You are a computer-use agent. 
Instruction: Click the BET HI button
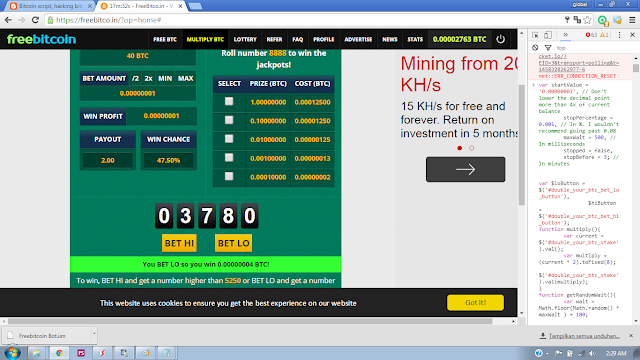[x=179, y=243]
